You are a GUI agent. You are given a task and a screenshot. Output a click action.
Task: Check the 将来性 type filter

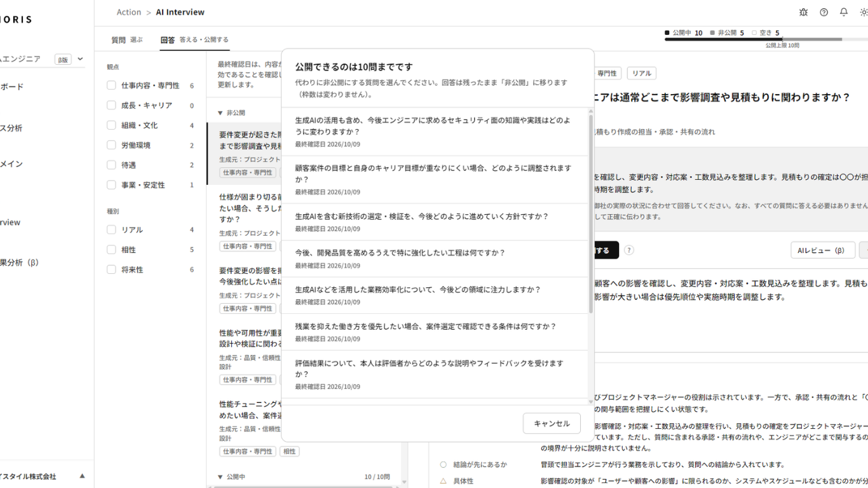(111, 269)
